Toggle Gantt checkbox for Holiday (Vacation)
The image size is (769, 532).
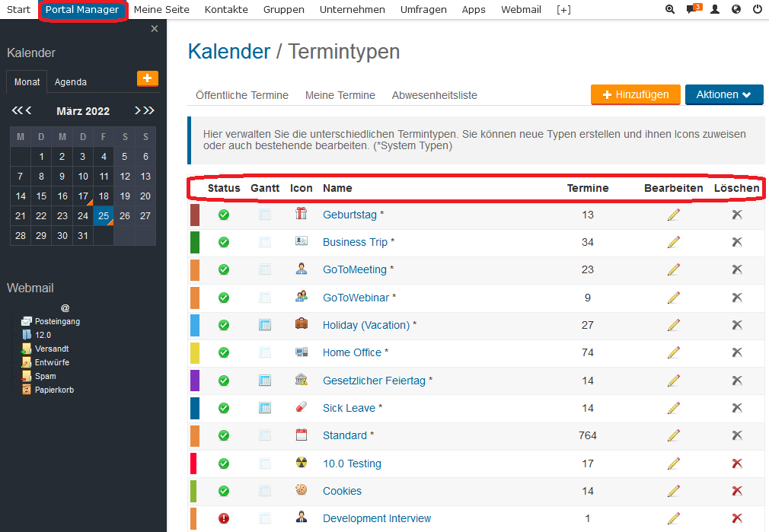(x=265, y=325)
